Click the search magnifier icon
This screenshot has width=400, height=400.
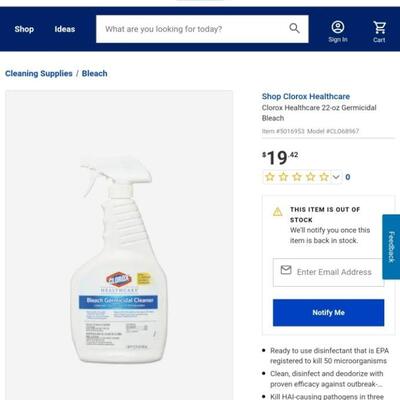tap(294, 28)
